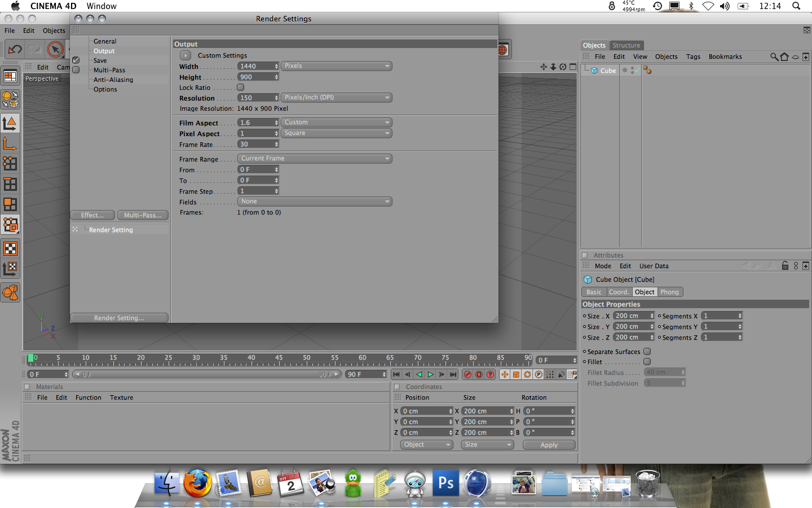Click the Multi-Pass... button
The height and width of the screenshot is (508, 812).
(143, 215)
